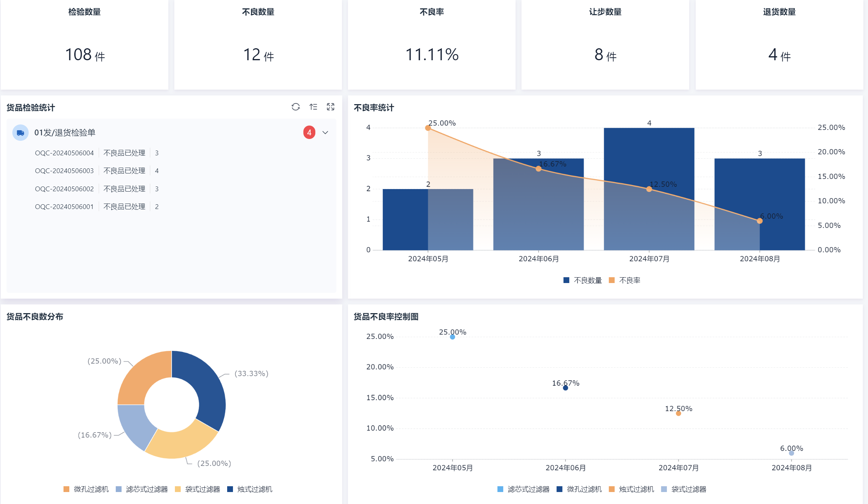Select inspection entry OQC-20240506001
The image size is (868, 504).
click(x=64, y=207)
